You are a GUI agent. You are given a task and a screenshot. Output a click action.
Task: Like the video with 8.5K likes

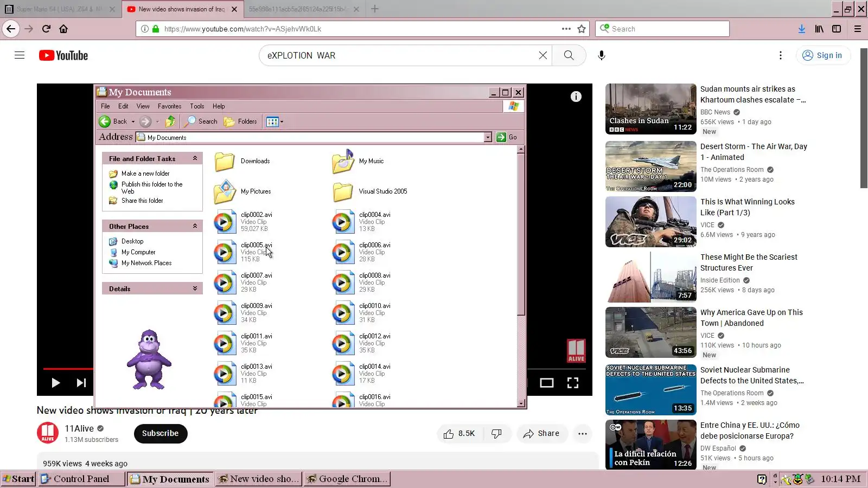point(459,433)
